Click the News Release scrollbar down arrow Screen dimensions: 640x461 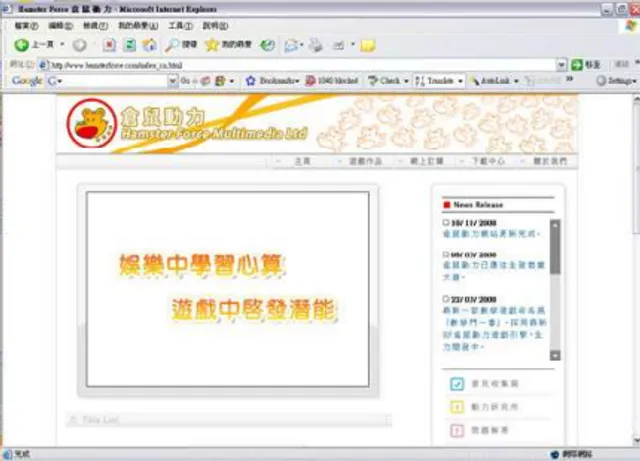555,355
